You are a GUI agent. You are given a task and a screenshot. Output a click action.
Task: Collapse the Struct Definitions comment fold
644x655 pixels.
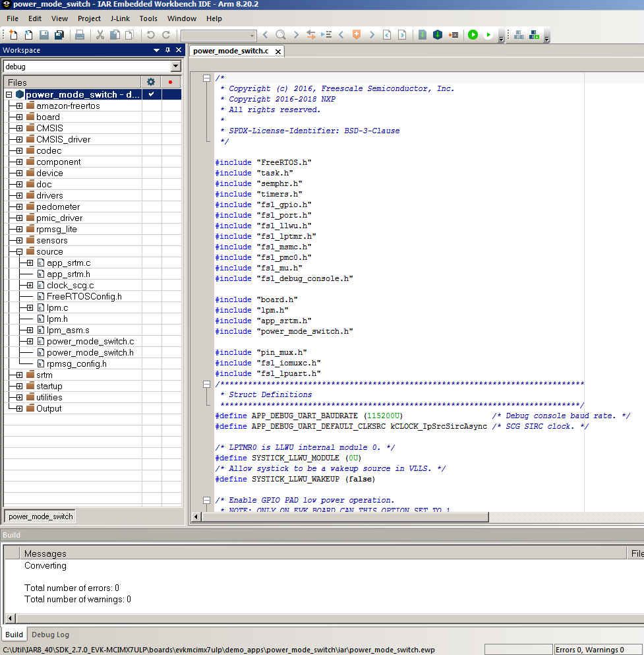click(x=206, y=384)
